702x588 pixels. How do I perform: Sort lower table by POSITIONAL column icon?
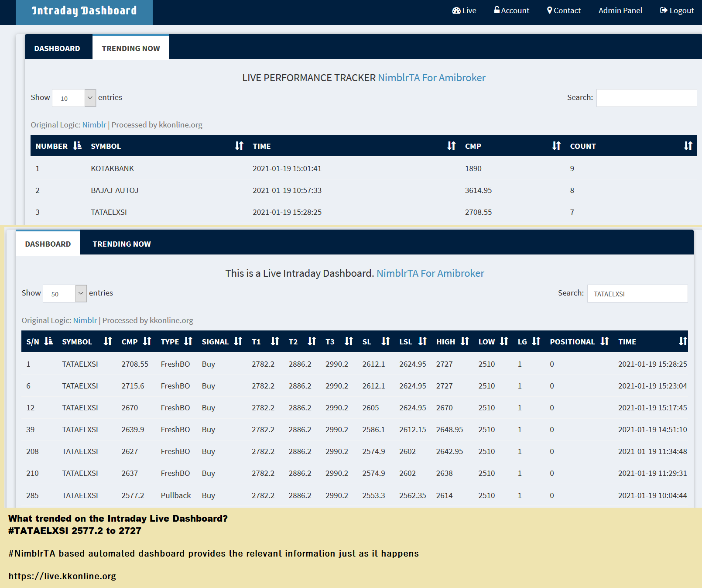tap(604, 341)
